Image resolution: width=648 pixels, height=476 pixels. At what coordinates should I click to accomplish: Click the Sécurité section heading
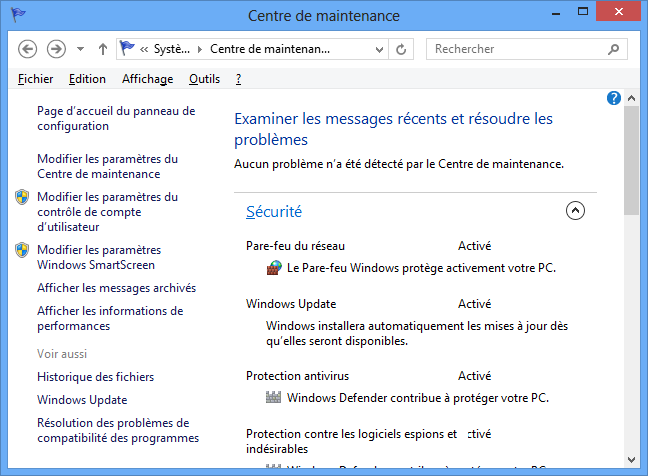pyautogui.click(x=274, y=212)
